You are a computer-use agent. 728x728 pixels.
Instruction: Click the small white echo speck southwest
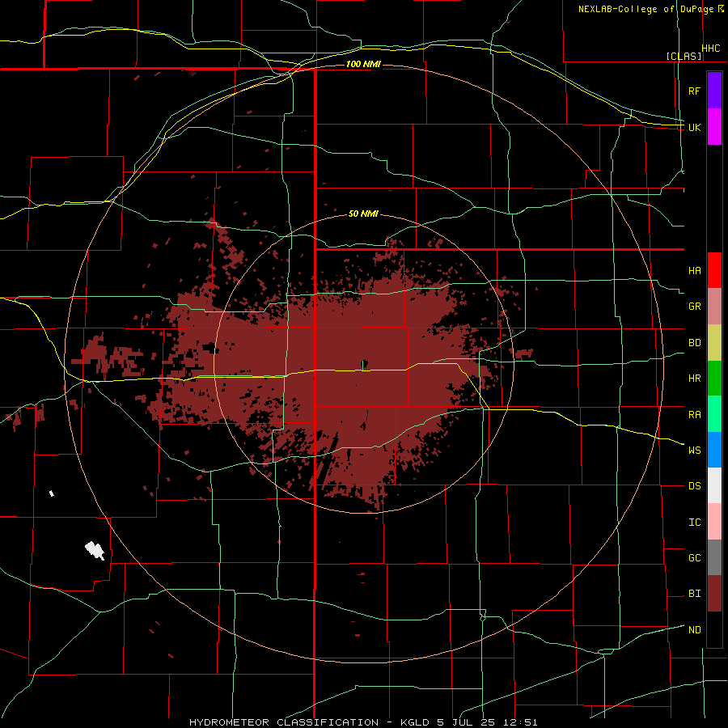(52, 493)
